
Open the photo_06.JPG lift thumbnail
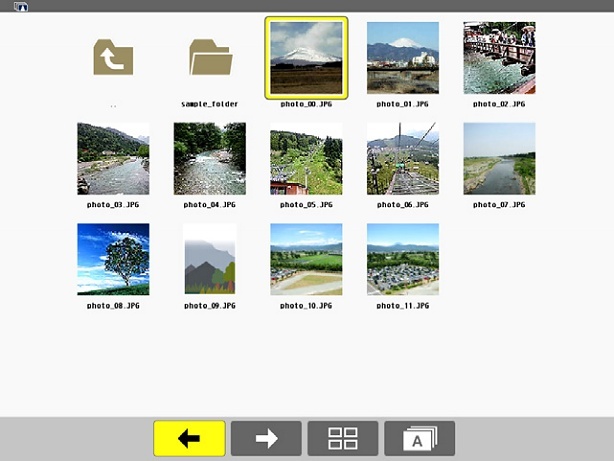point(403,159)
